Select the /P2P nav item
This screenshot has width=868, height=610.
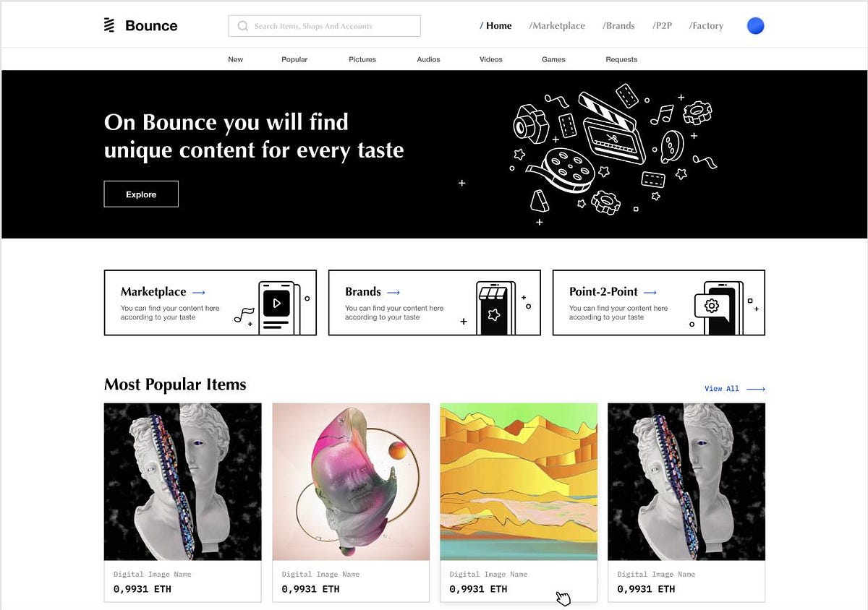tap(662, 25)
